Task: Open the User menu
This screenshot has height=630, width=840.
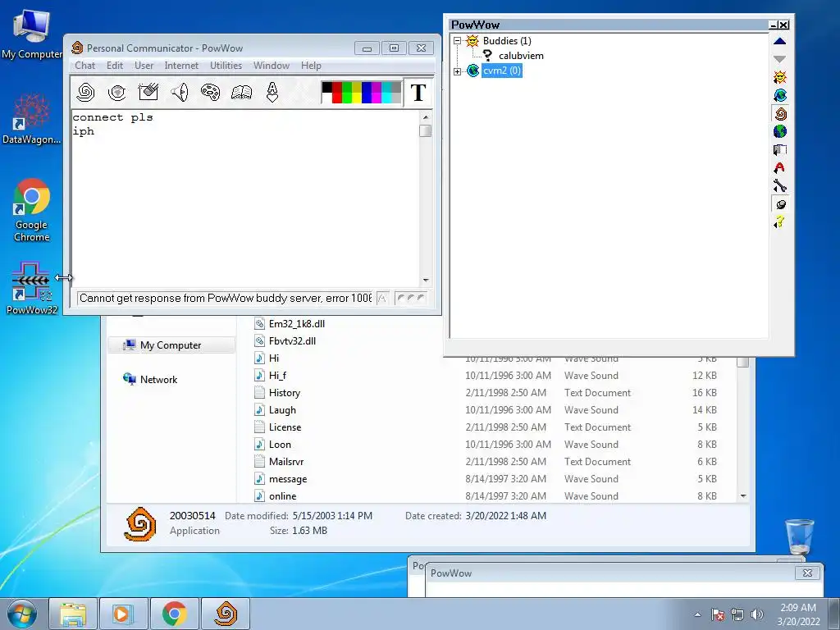Action: [144, 66]
